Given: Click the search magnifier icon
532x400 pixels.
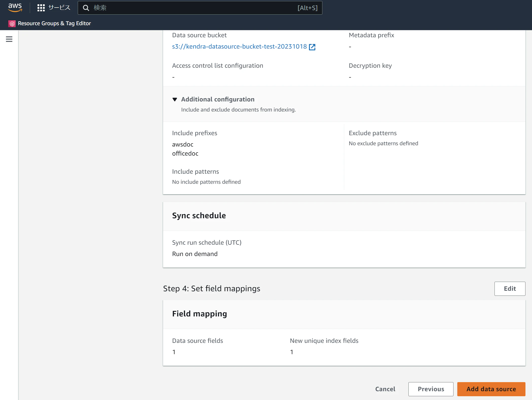Looking at the screenshot, I should 86,8.
